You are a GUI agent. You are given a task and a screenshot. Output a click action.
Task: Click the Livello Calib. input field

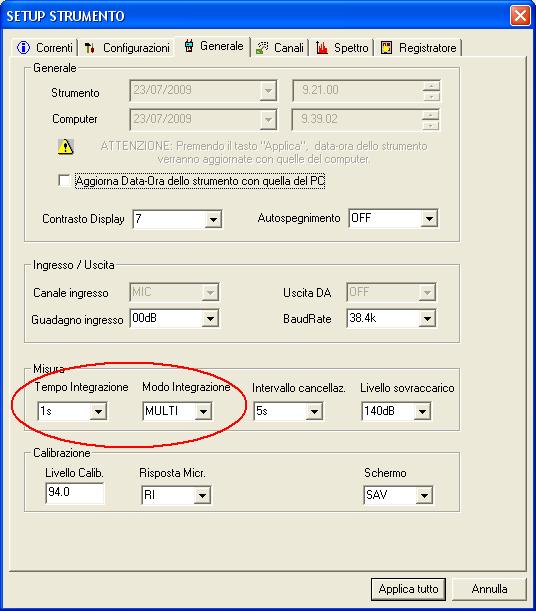click(x=75, y=493)
